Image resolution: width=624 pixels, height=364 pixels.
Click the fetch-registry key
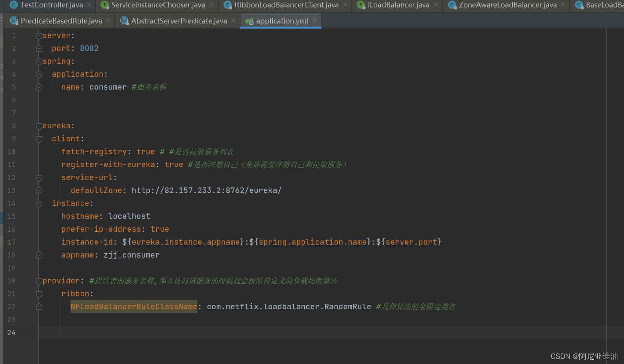tap(94, 151)
